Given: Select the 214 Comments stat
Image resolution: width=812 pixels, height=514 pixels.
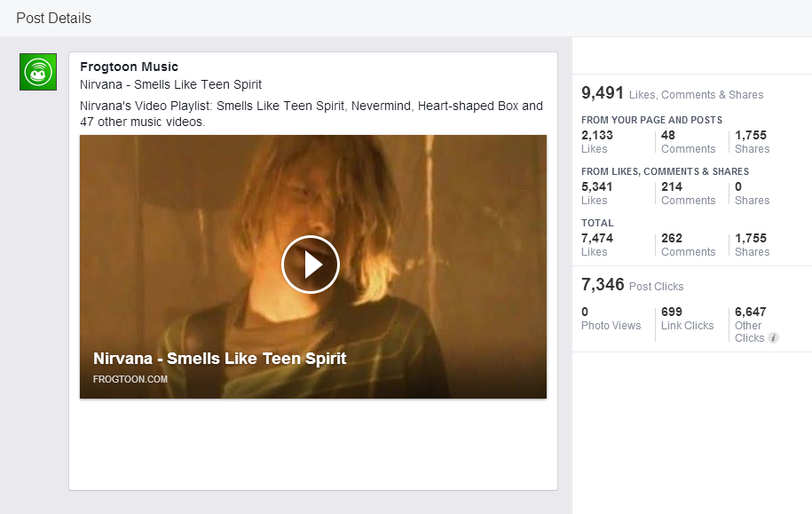Looking at the screenshot, I should coord(672,187).
